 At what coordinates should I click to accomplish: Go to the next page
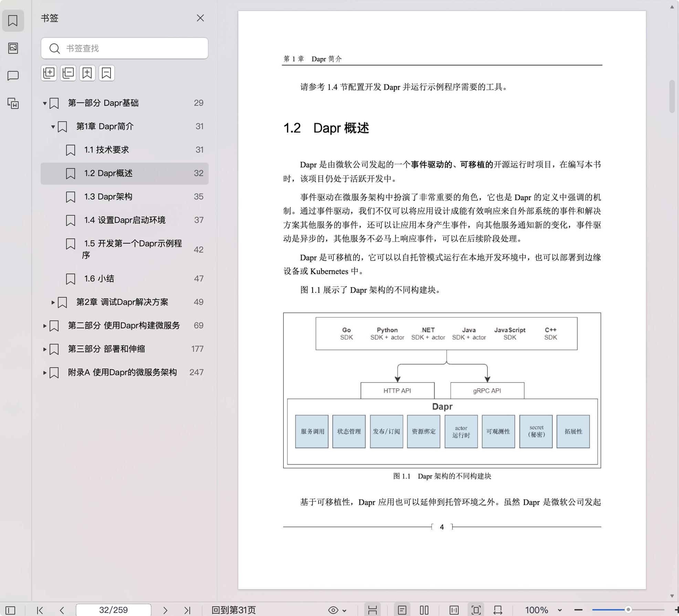pyautogui.click(x=165, y=610)
